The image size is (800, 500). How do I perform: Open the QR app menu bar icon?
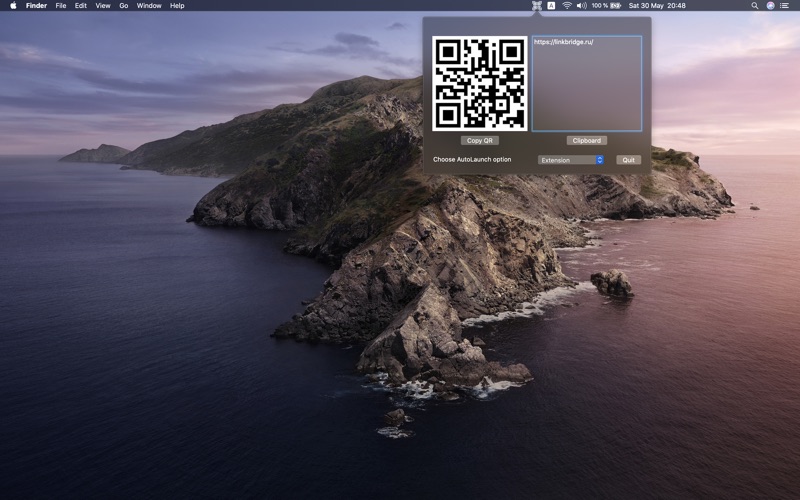(536, 6)
